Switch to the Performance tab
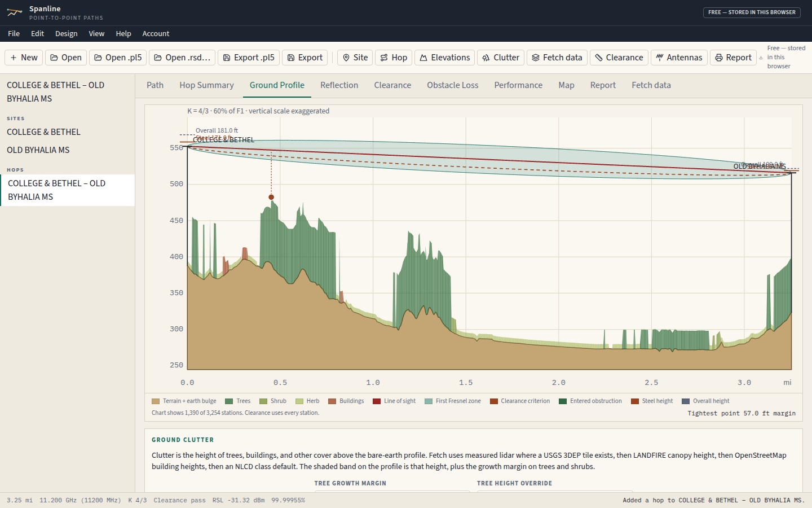Image resolution: width=812 pixels, height=508 pixels. (518, 85)
